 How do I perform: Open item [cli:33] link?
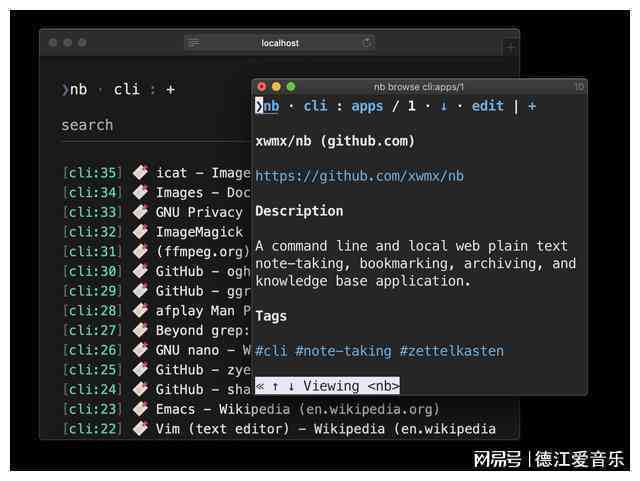pyautogui.click(x=93, y=212)
